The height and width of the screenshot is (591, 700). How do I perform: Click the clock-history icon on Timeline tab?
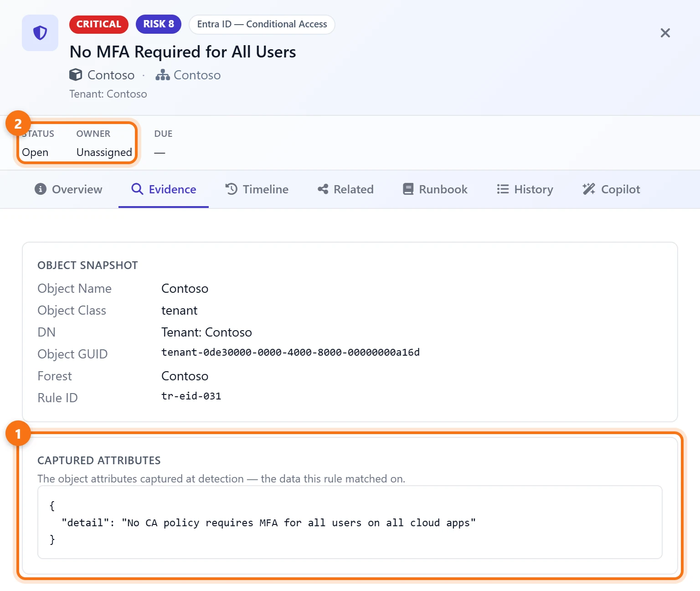[x=232, y=189]
